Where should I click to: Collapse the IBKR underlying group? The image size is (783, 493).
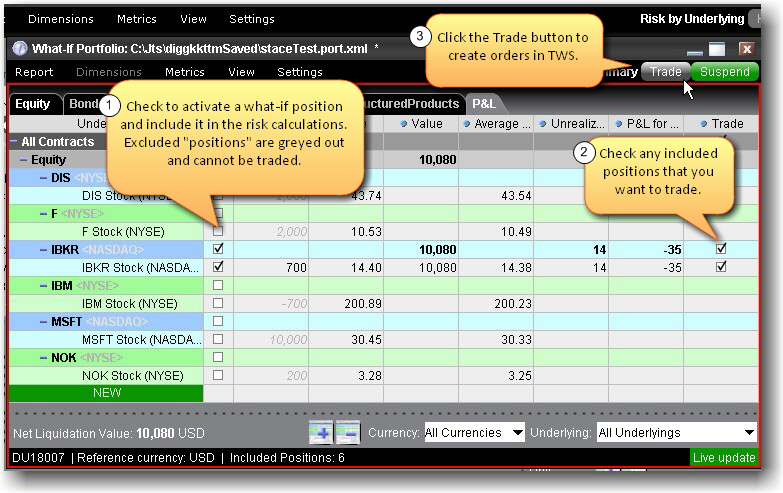[x=44, y=249]
